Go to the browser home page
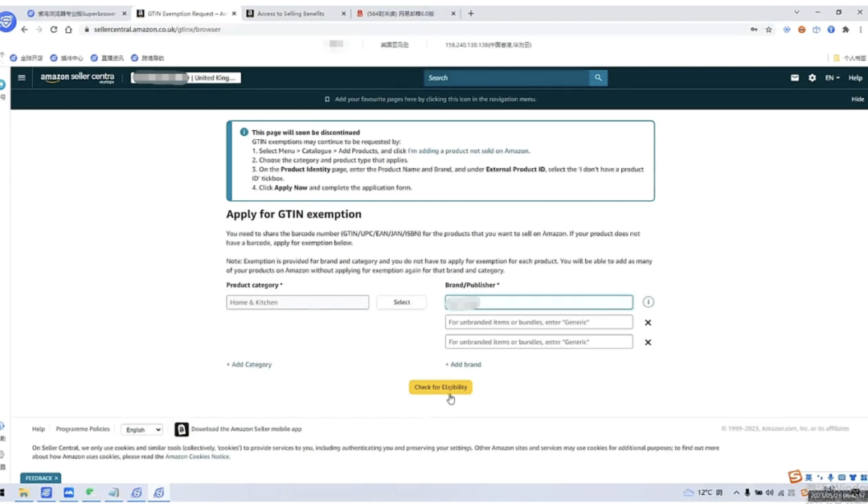The width and height of the screenshot is (868, 504). tap(68, 30)
